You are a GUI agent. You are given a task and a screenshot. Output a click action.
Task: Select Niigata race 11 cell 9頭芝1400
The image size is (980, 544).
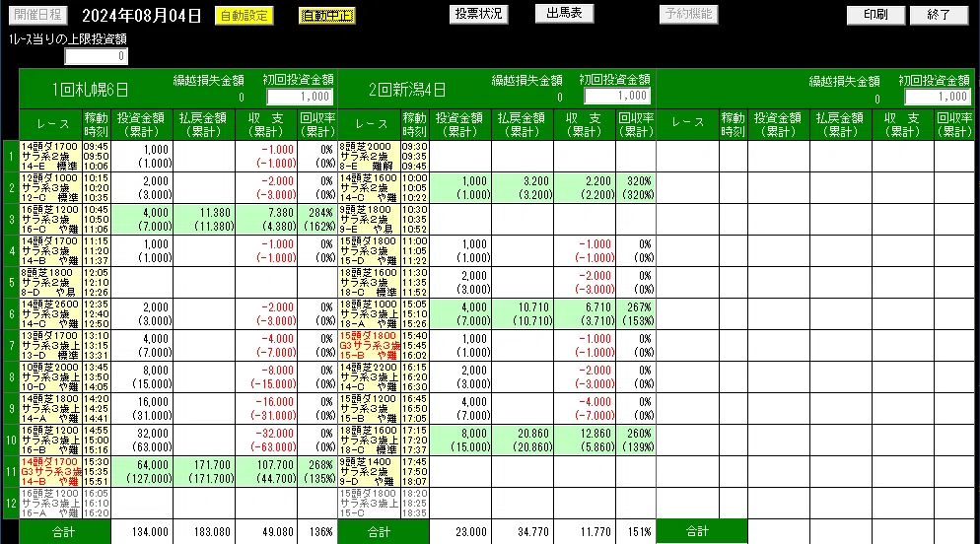[x=369, y=471]
